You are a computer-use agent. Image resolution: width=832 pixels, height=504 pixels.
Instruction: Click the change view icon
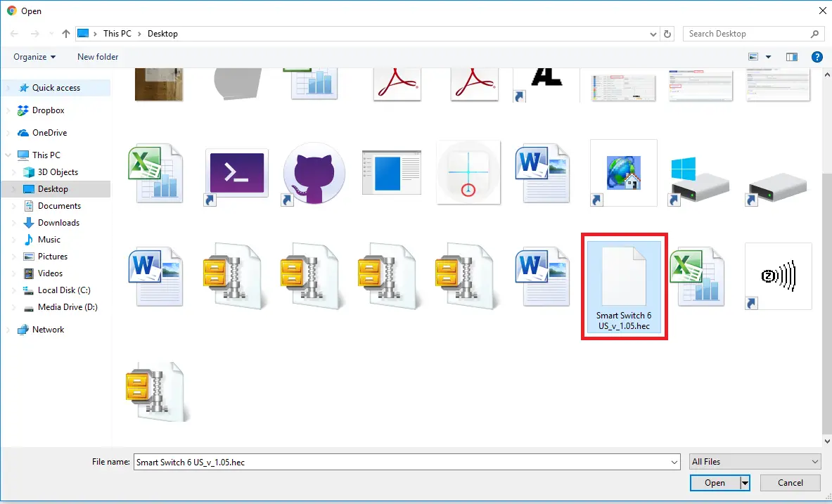tap(753, 57)
